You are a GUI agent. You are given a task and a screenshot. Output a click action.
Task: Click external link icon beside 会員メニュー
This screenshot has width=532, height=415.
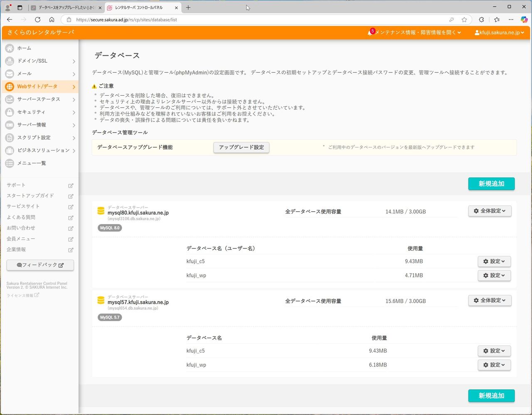(71, 239)
